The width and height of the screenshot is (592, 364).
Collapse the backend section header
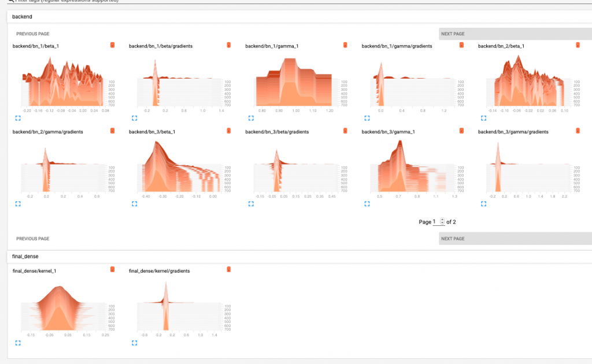click(x=299, y=17)
